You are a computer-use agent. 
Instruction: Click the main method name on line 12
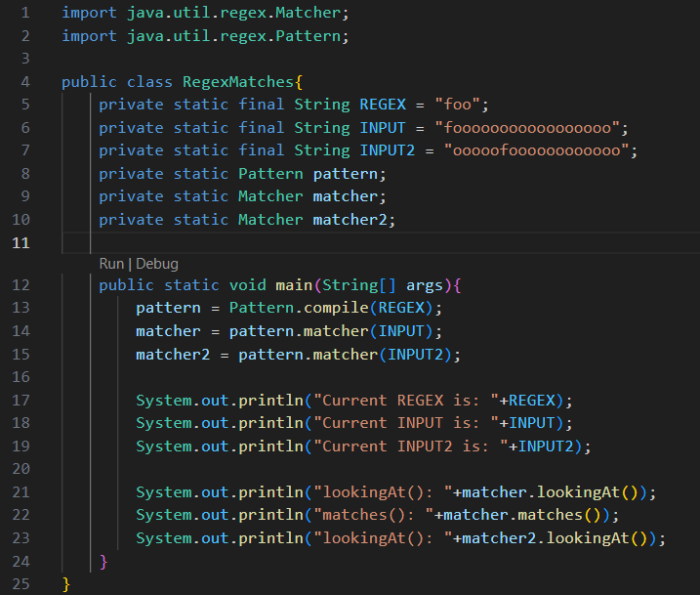[x=294, y=285]
